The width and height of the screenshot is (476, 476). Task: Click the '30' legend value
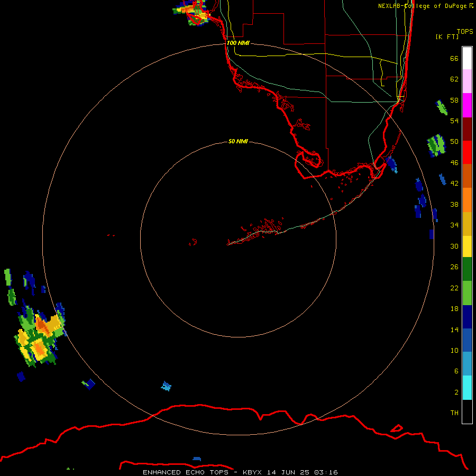click(x=454, y=246)
